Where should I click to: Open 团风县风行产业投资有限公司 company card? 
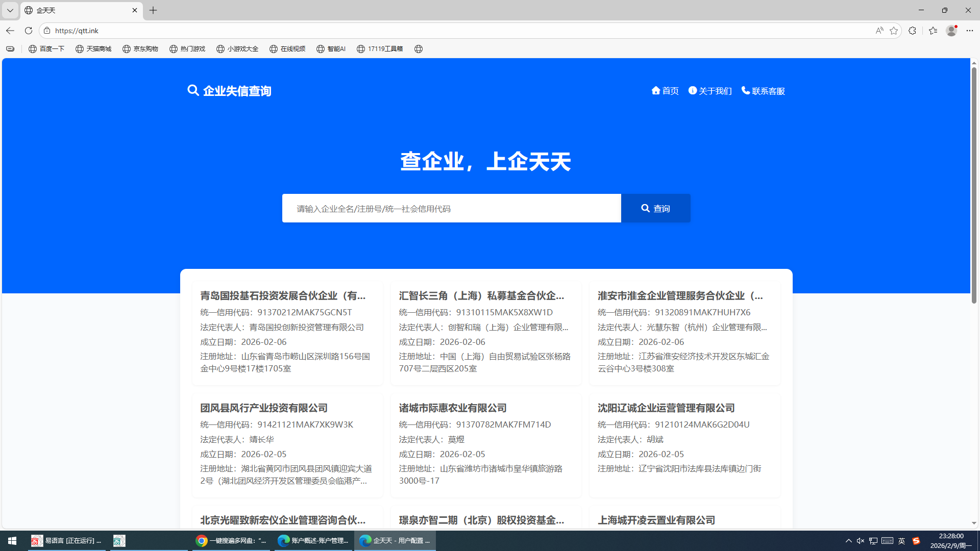264,408
